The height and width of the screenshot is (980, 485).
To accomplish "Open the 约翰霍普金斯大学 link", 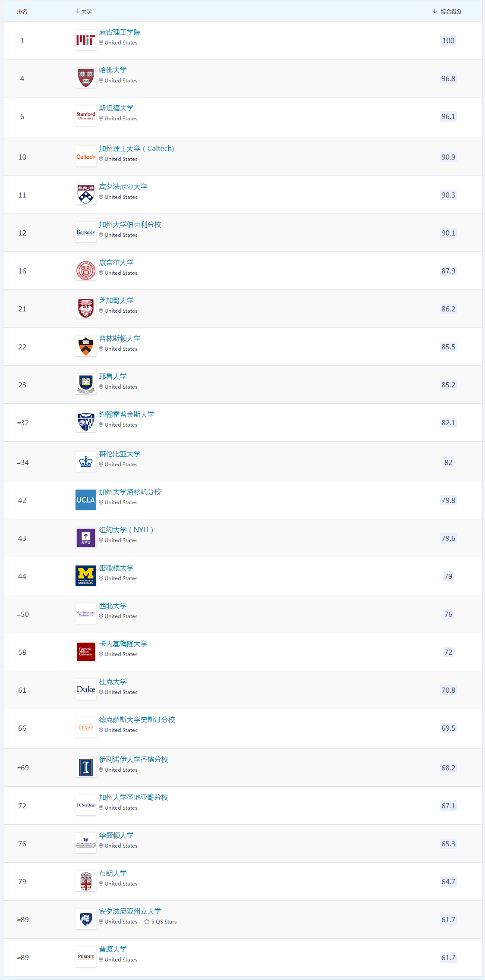I will [x=126, y=415].
